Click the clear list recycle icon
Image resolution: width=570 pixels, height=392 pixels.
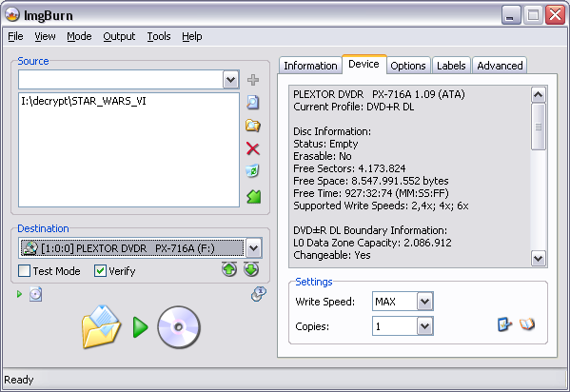pos(253,170)
